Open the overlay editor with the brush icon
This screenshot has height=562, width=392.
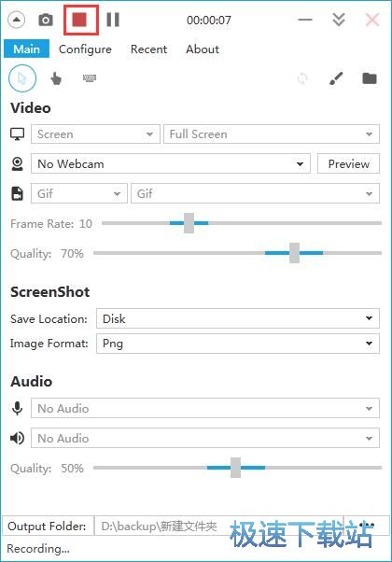[x=336, y=78]
